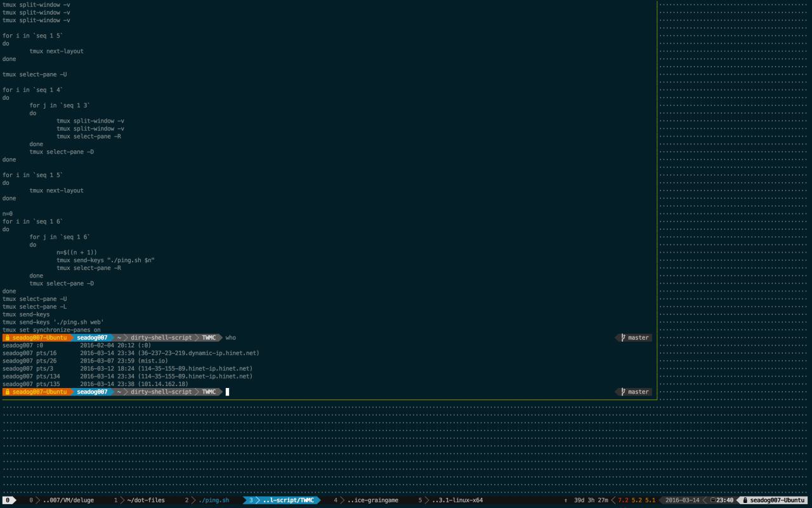812x508 pixels.
Task: Click the line tmux select-pane -L
Action: tap(34, 307)
